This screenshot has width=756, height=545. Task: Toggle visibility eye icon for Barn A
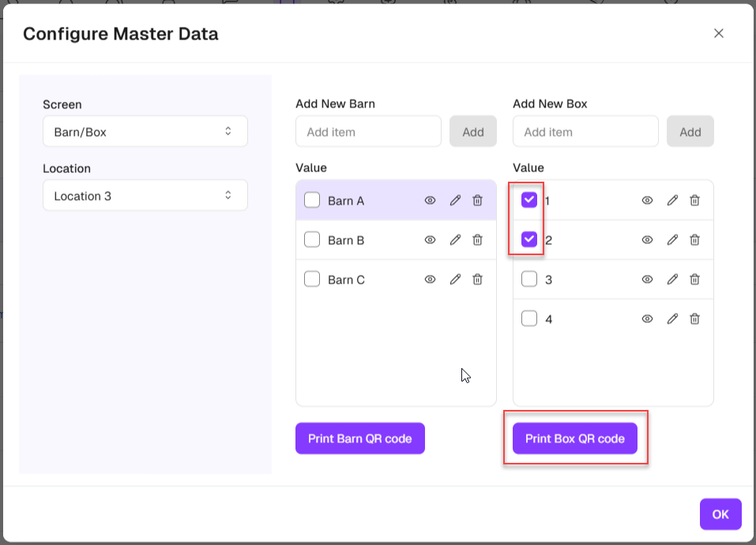click(430, 201)
